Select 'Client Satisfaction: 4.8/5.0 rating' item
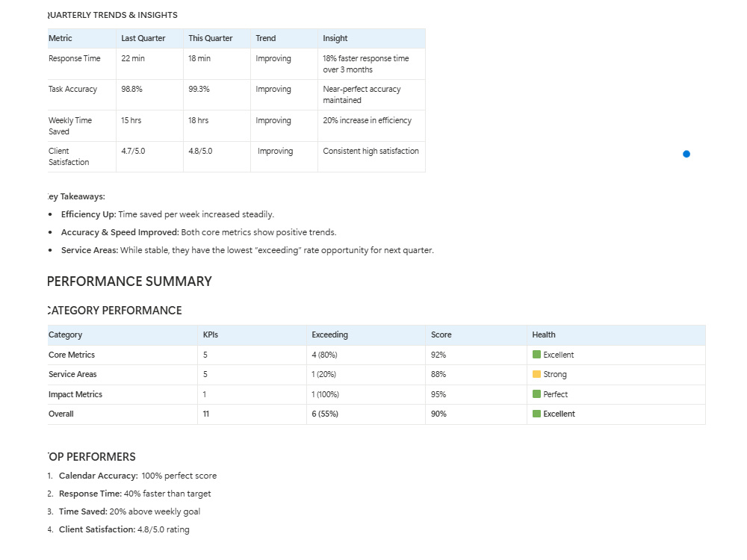This screenshot has height=560, width=747. tap(124, 529)
